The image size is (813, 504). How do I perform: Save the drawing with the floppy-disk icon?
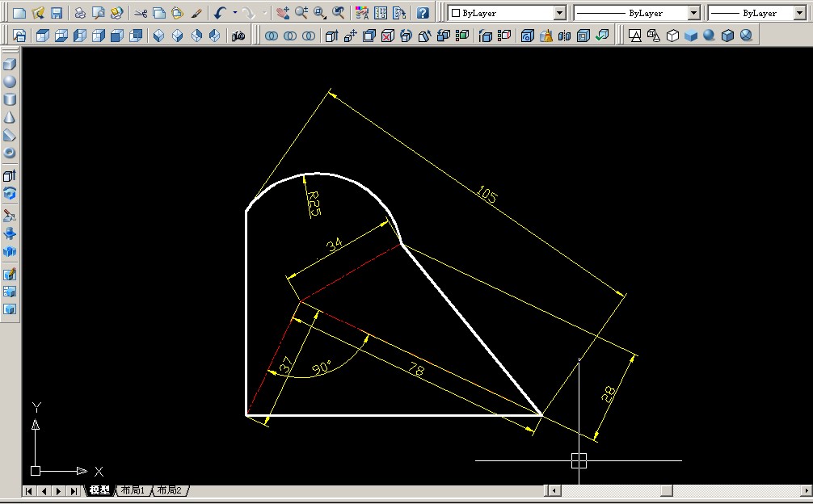pos(57,13)
